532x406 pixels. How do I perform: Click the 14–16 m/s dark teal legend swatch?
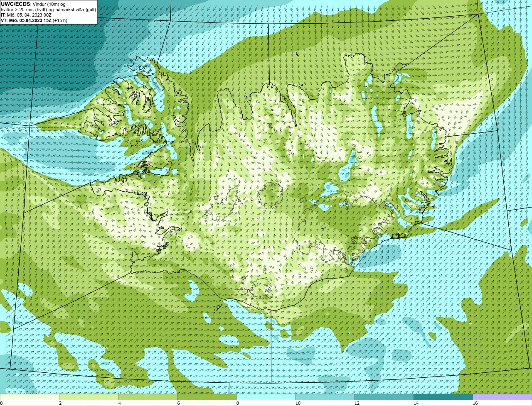pos(443,397)
